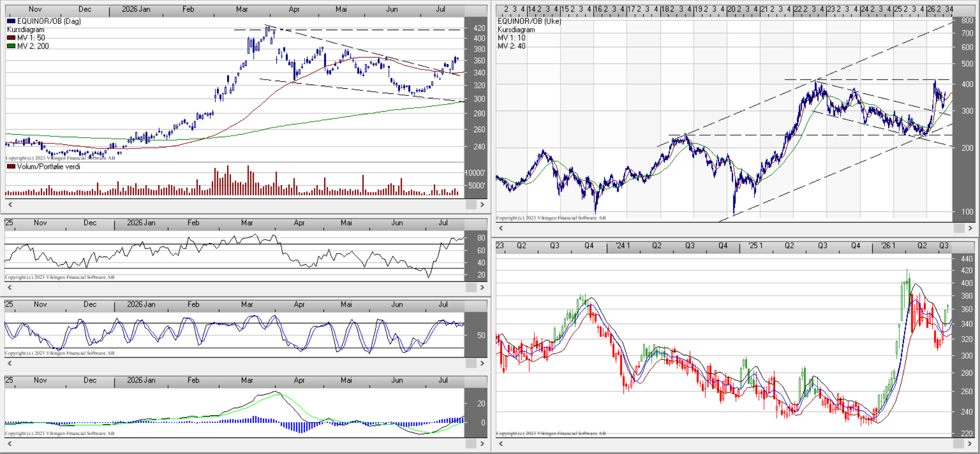The height and width of the screenshot is (454, 980).
Task: Click left scroll arrow under daily price chart
Action: click(x=10, y=205)
